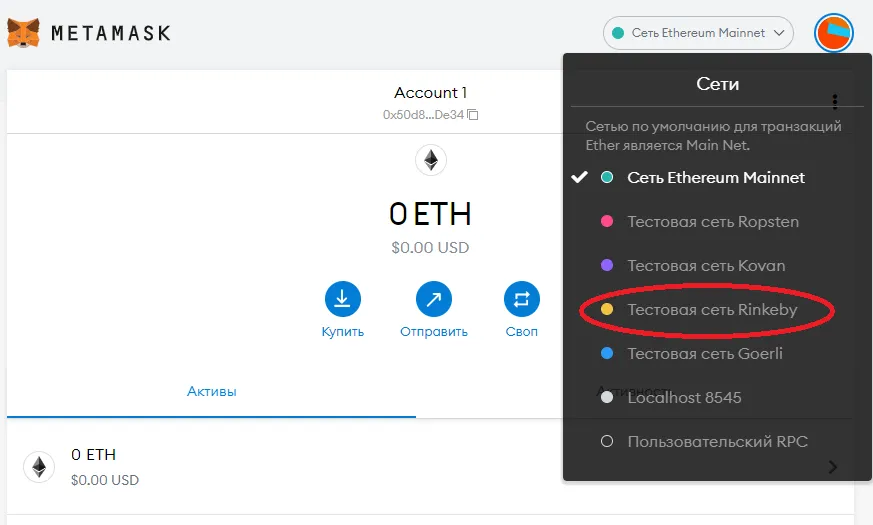The width and height of the screenshot is (873, 525).
Task: Click the white dot for Localhost 8545
Action: click(607, 398)
